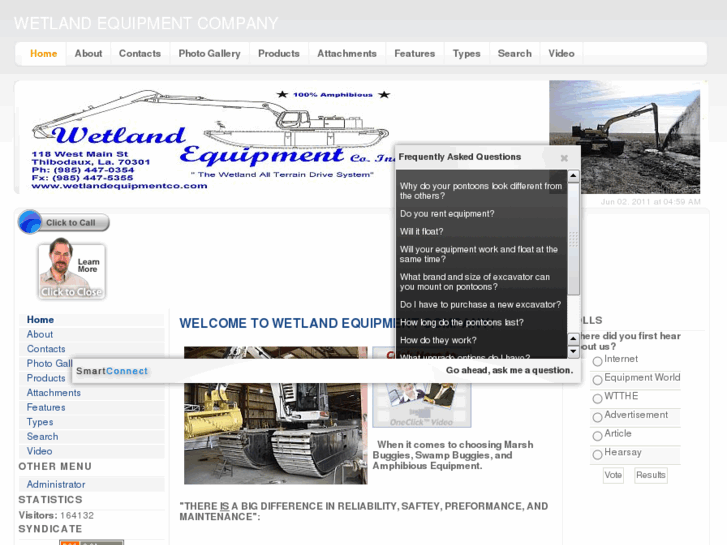Click the blue Click to Call icon
Screen dimensions: 727x545
click(30, 222)
